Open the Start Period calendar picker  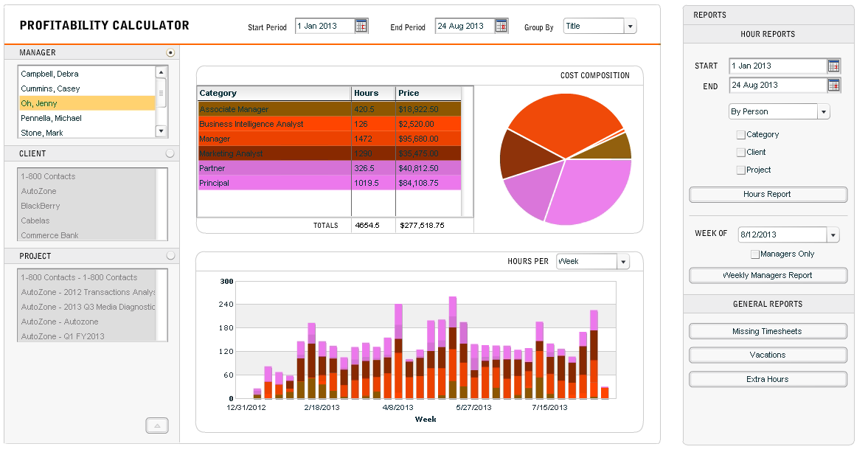tap(361, 26)
